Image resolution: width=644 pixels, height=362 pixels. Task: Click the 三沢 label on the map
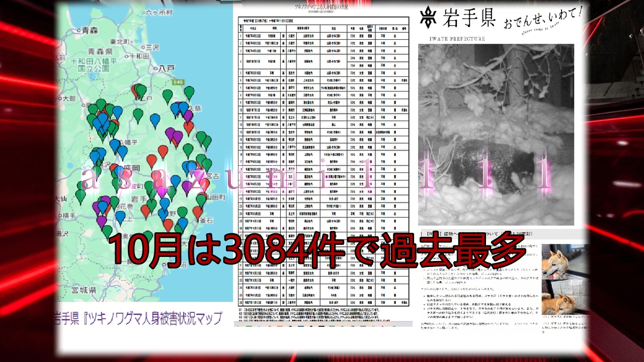152,47
